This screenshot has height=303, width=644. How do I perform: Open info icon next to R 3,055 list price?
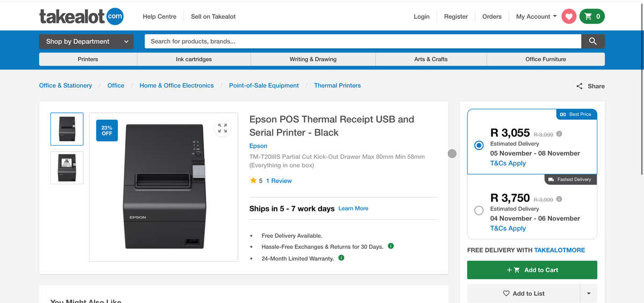coord(559,134)
